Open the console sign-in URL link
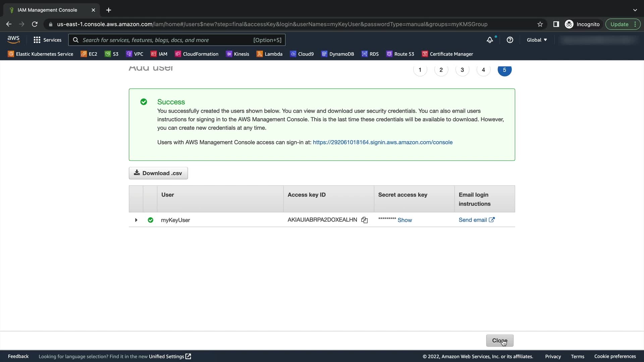 tap(382, 142)
